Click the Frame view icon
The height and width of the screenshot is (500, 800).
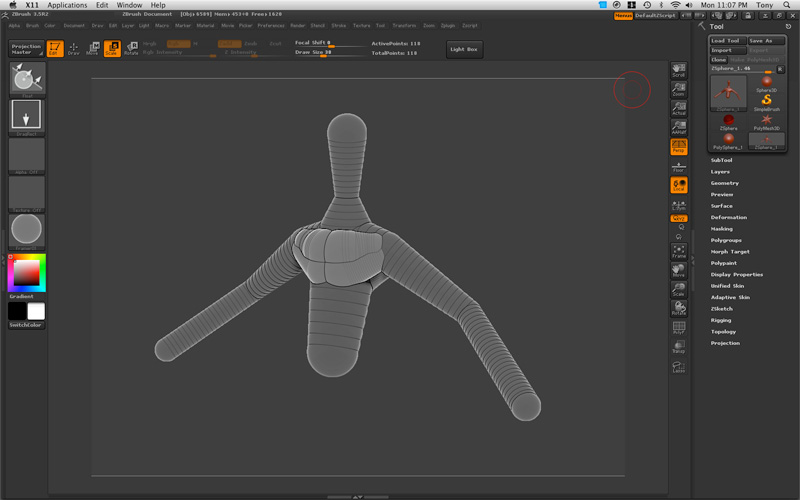[x=679, y=251]
